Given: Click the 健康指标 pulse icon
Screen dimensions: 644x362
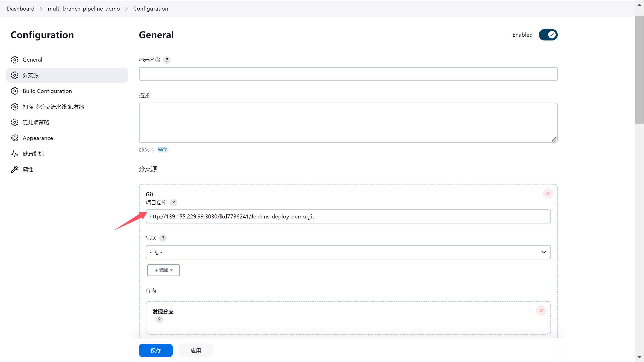Looking at the screenshot, I should pos(15,154).
